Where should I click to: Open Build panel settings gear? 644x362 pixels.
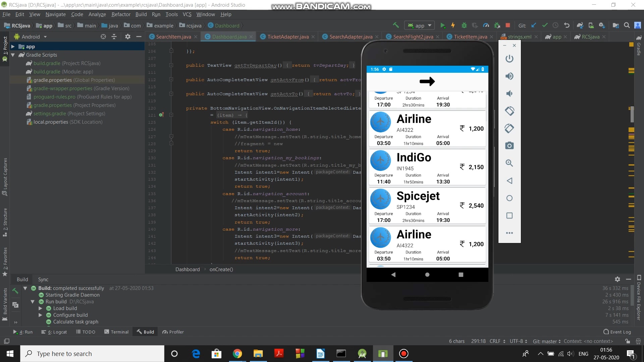618,279
